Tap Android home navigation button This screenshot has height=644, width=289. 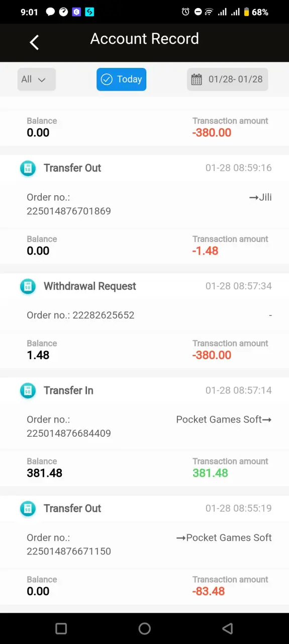(144, 628)
